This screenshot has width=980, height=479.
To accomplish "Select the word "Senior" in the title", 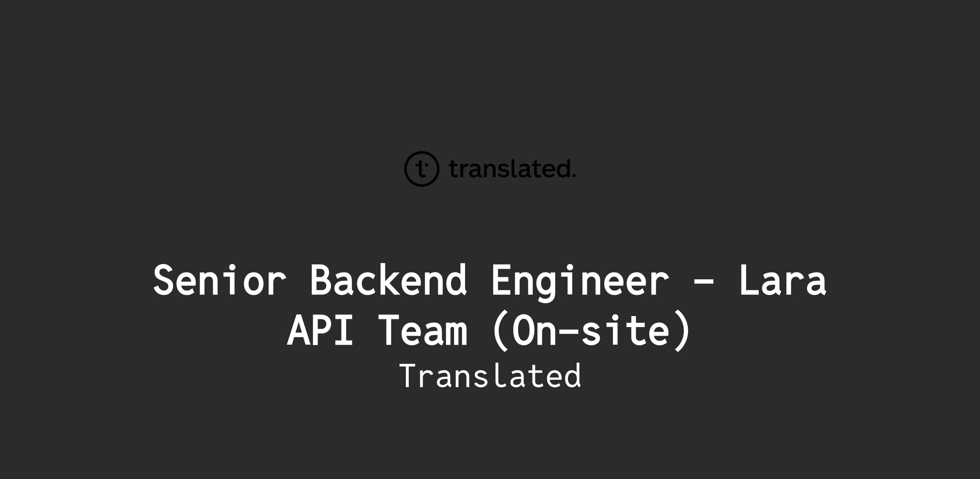I will tap(220, 280).
